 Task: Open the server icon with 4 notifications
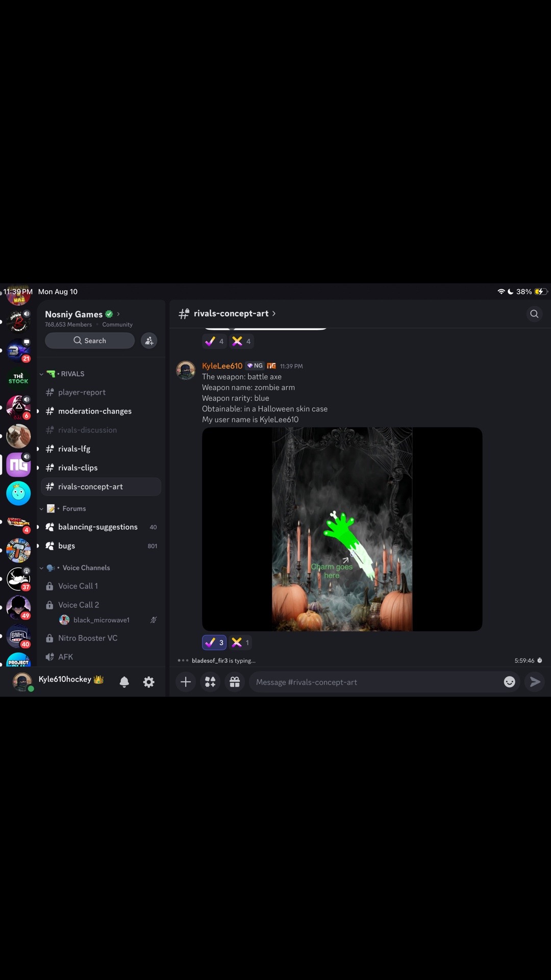click(18, 523)
